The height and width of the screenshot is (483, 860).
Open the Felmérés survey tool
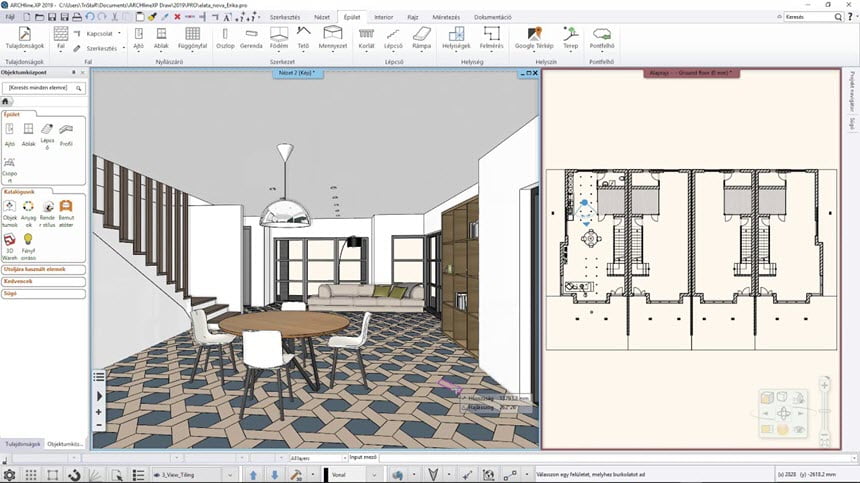(x=491, y=38)
